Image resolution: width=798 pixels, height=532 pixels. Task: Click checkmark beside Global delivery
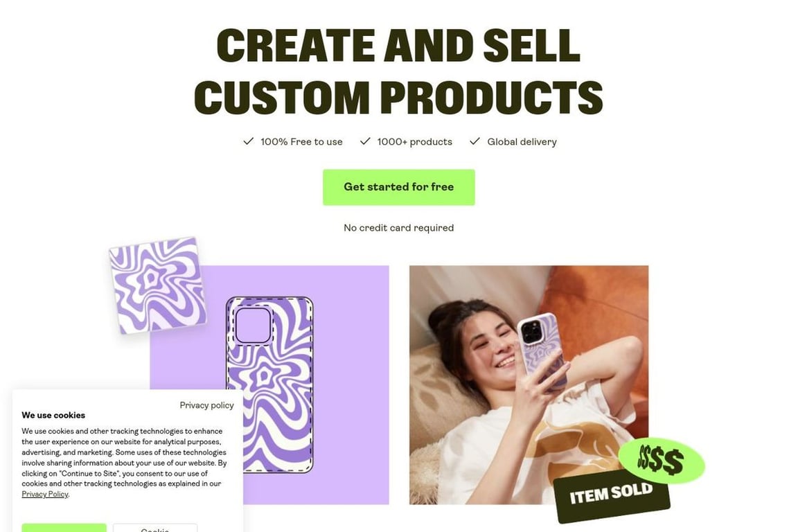475,141
